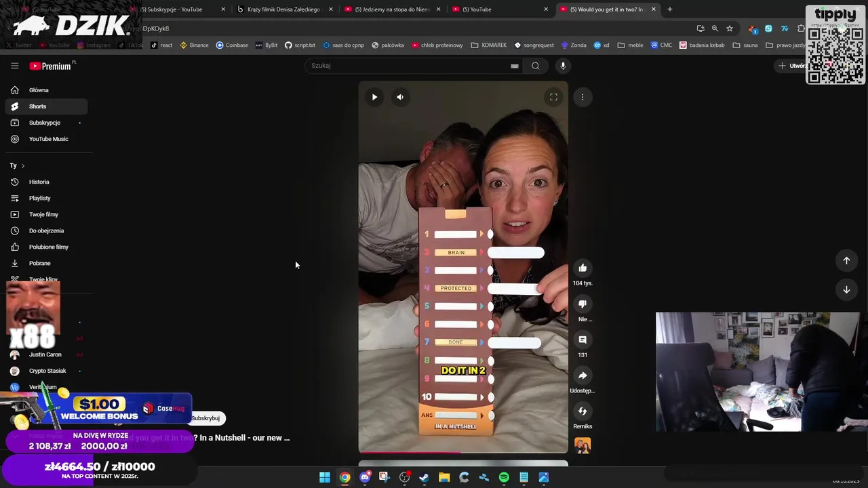Viewport: 868px width, 488px height.
Task: Open the sauna bookmarks folder
Action: 745,45
